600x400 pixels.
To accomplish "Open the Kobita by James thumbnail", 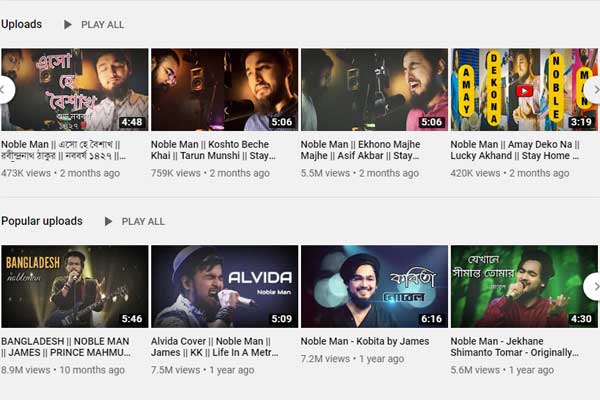I will click(374, 287).
